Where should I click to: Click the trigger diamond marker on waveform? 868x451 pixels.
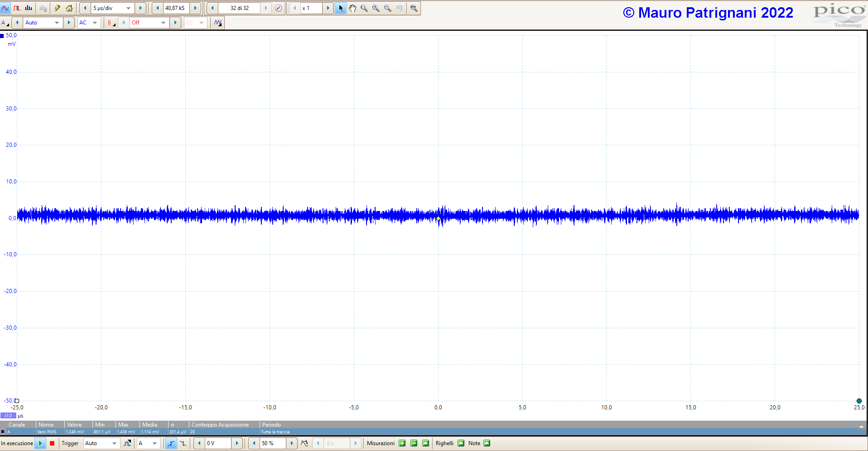pyautogui.click(x=439, y=219)
